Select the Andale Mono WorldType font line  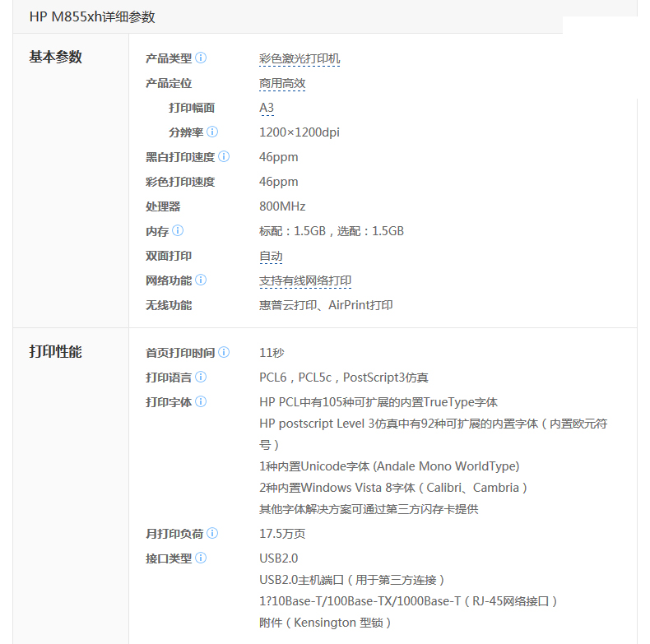coord(389,466)
